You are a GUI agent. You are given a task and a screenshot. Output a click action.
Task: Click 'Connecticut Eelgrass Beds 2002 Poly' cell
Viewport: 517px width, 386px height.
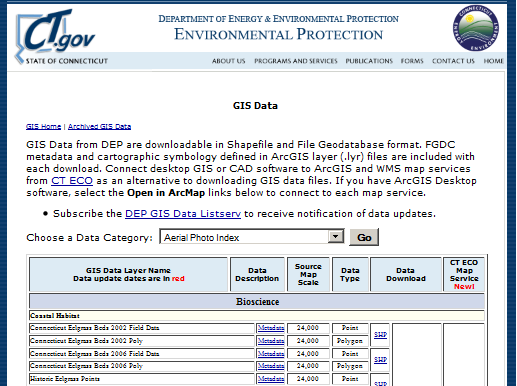142,341
